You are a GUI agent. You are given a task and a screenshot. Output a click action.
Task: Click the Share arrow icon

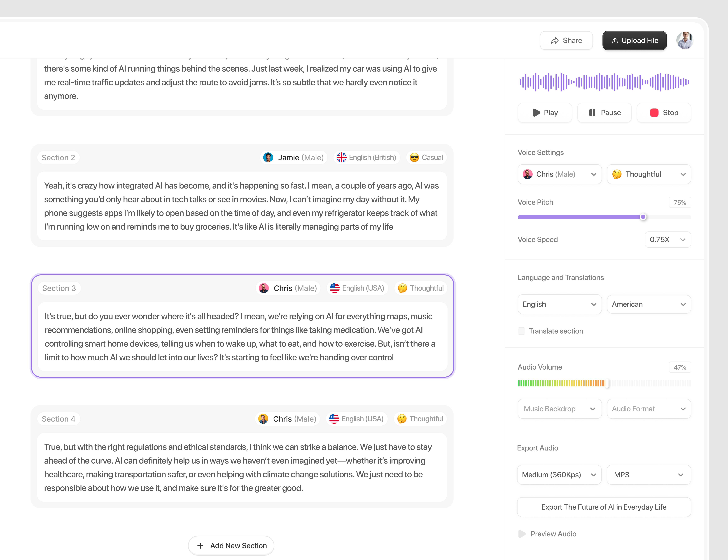click(x=555, y=41)
